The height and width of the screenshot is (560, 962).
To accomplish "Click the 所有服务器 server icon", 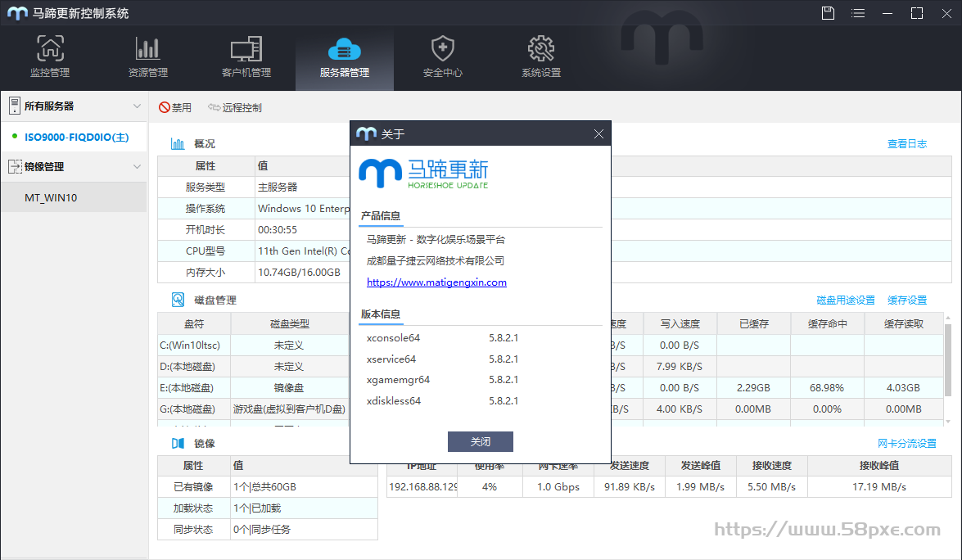I will pyautogui.click(x=15, y=106).
